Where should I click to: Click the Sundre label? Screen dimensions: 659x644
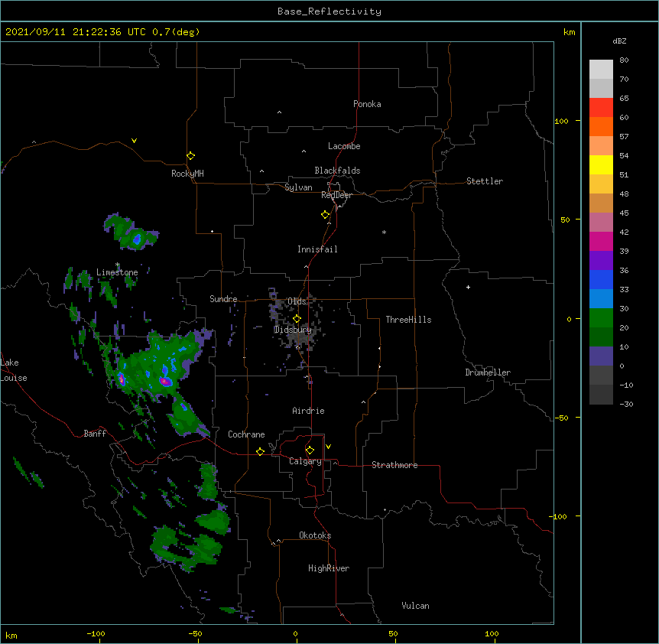point(223,299)
